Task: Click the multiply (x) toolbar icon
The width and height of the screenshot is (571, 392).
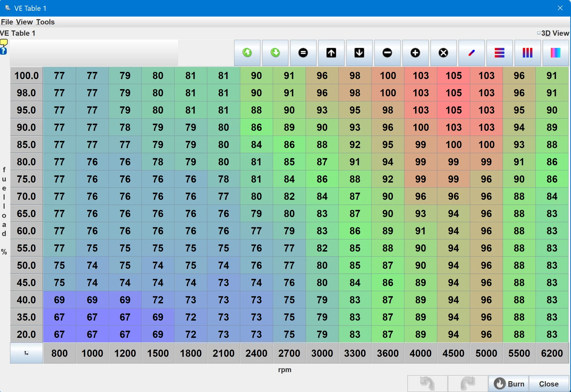Action: (443, 53)
